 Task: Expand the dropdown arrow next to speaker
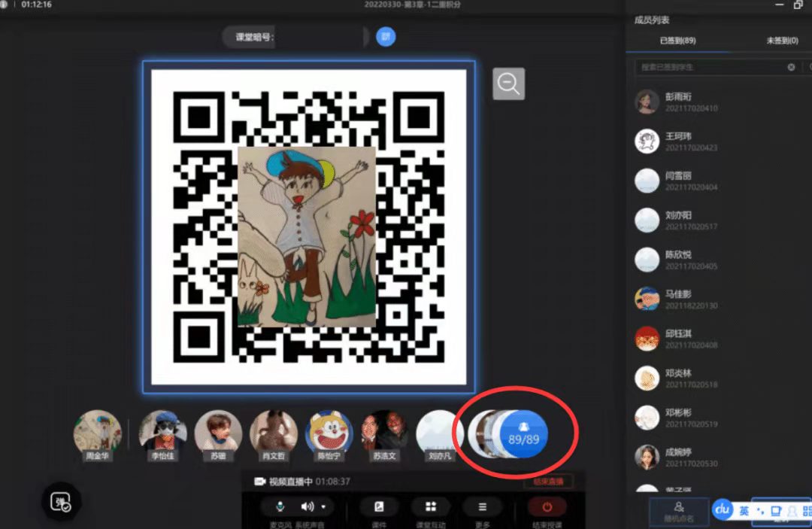point(323,506)
